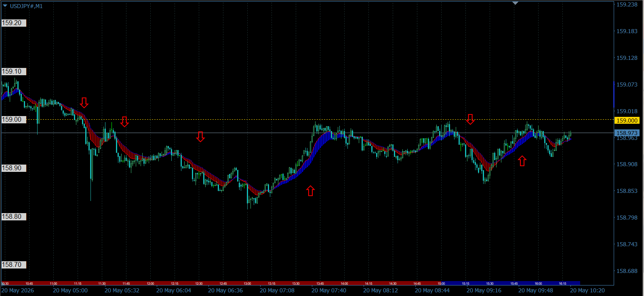This screenshot has height=296, width=644.
Task: Click 16:00 on the blue session bar
Action: (538, 283)
